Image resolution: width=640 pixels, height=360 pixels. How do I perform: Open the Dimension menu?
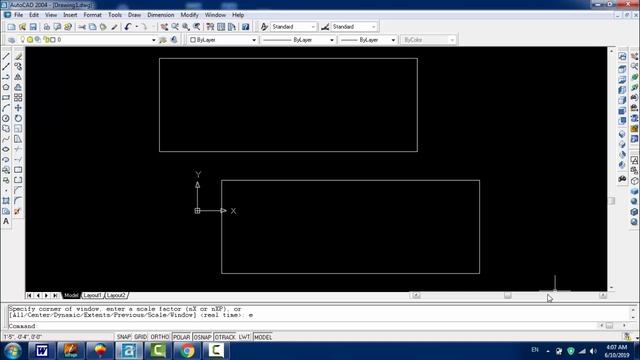tap(160, 15)
